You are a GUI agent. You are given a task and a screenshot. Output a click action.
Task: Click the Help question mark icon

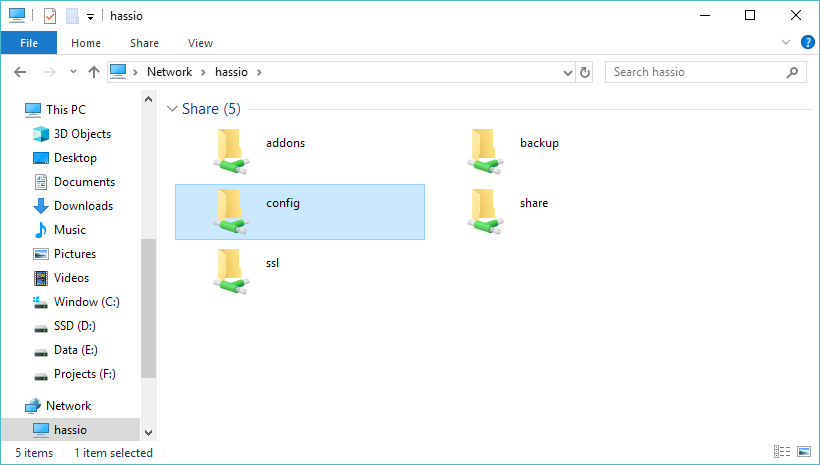807,42
